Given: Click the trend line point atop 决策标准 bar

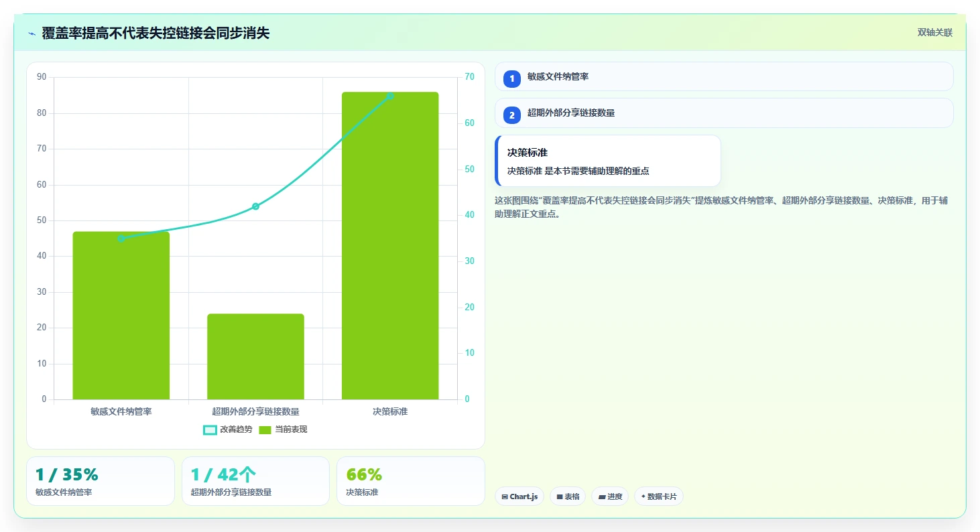Looking at the screenshot, I should pos(390,96).
